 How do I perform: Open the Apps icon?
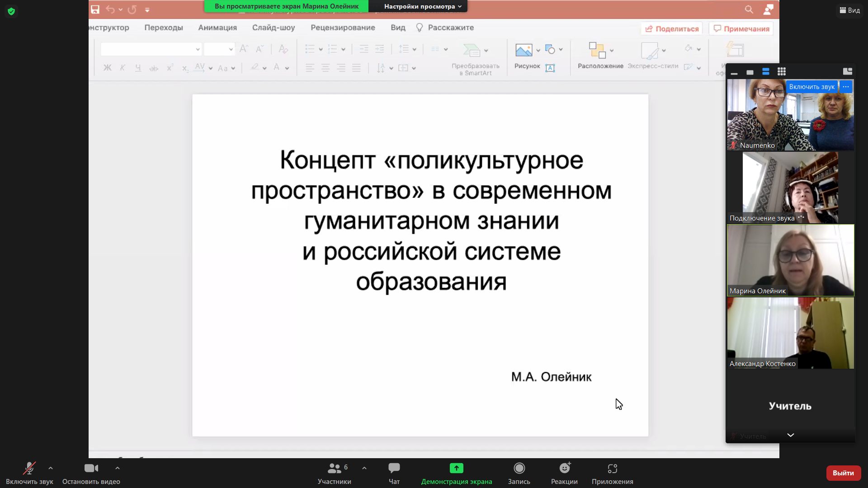(612, 468)
